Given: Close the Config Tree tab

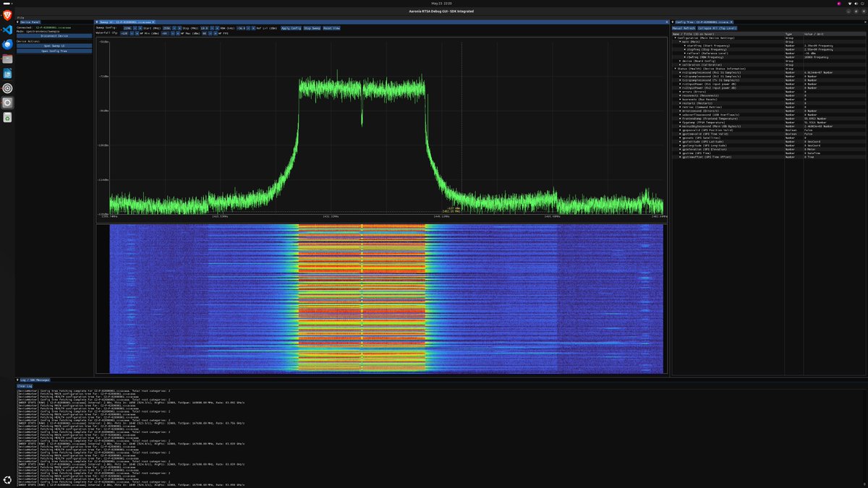Looking at the screenshot, I should point(731,22).
